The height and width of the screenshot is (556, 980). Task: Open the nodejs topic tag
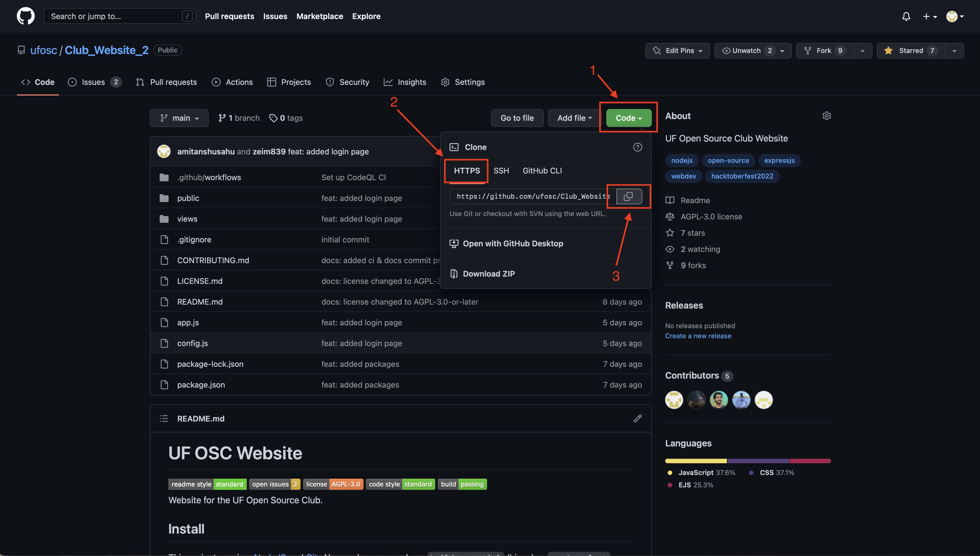681,160
